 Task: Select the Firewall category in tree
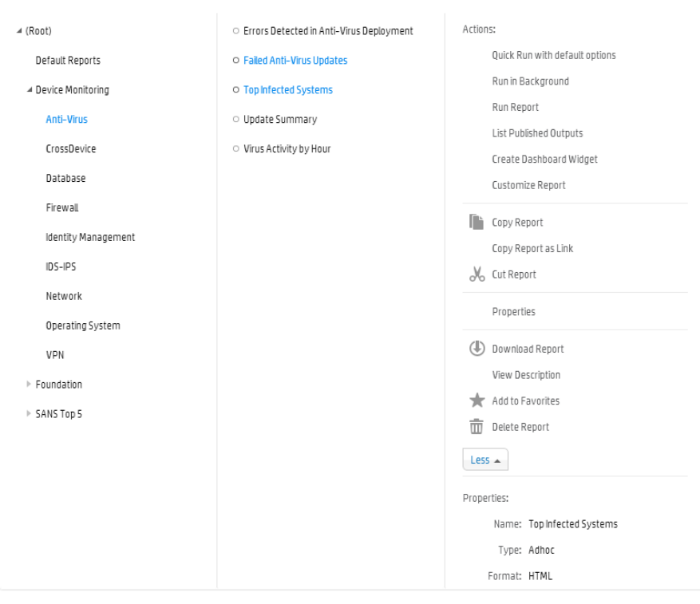click(62, 208)
